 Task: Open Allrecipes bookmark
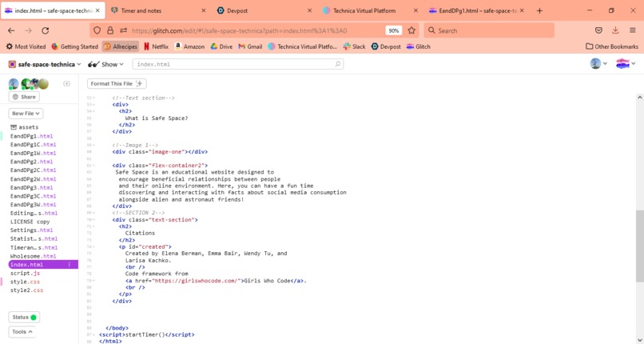click(121, 46)
